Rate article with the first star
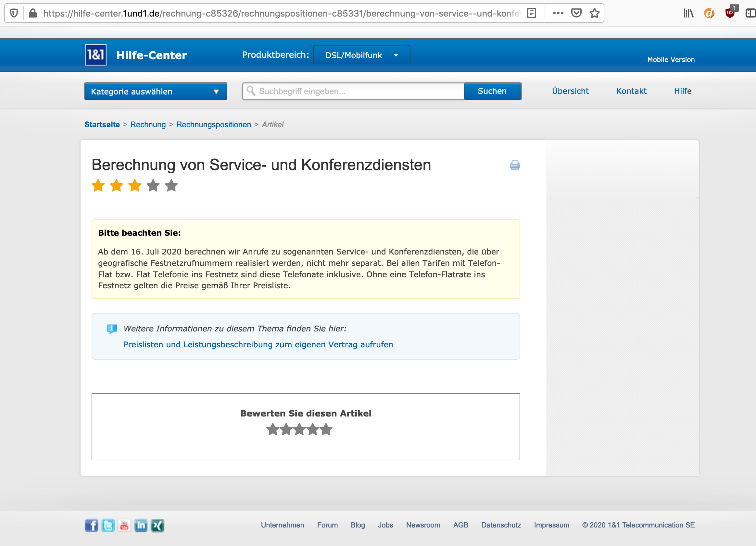756x546 pixels. click(x=273, y=429)
